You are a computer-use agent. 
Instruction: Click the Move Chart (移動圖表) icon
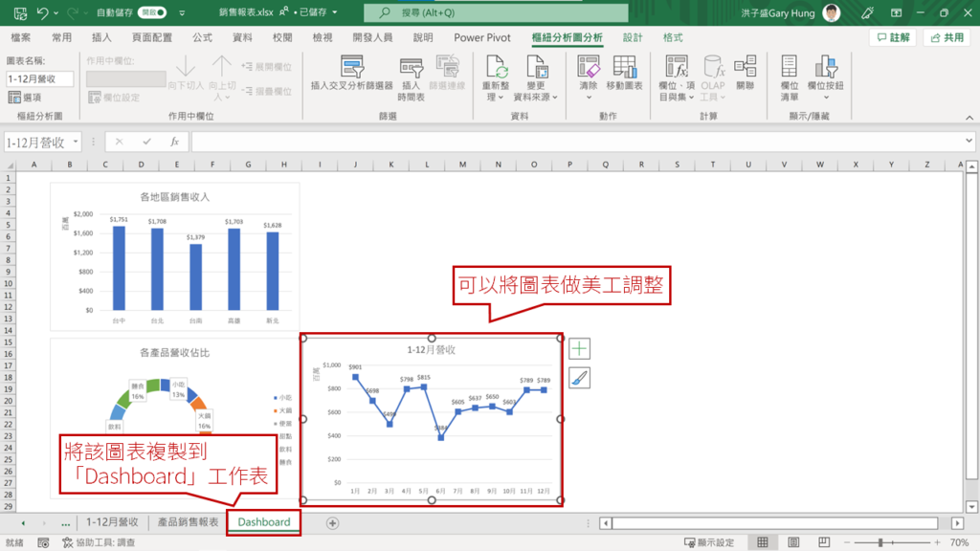[x=624, y=67]
